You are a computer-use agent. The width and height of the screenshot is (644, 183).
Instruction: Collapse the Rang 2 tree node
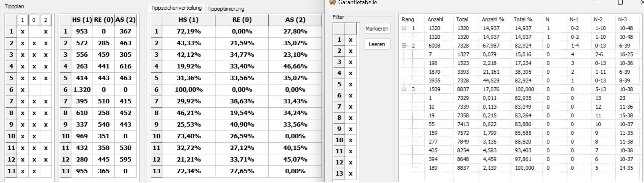coord(404,46)
